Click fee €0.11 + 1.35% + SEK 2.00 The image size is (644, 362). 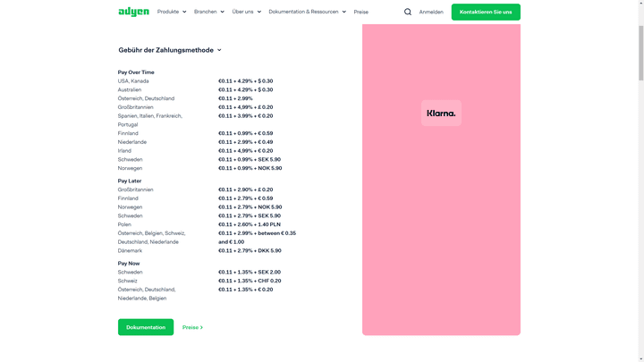[x=250, y=272]
